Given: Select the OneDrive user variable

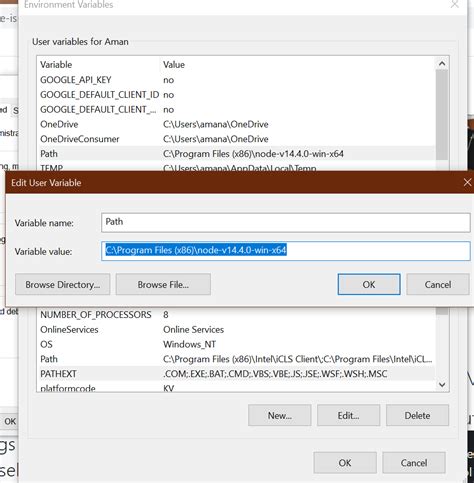Looking at the screenshot, I should [236, 124].
